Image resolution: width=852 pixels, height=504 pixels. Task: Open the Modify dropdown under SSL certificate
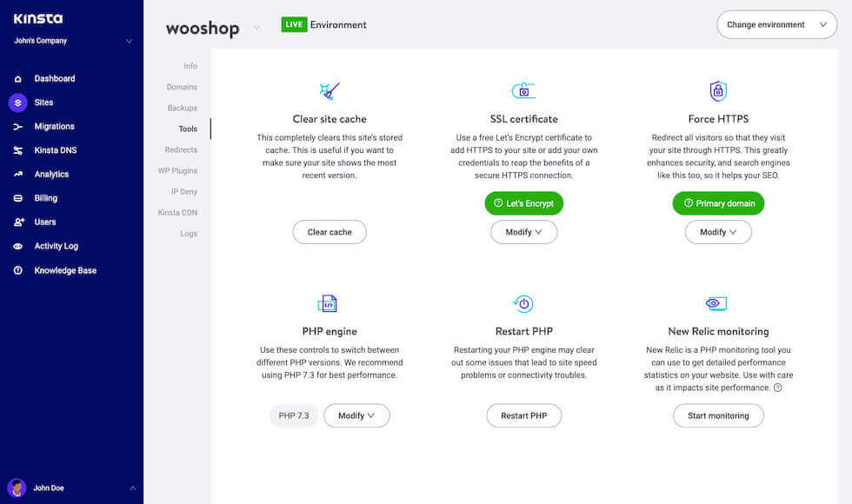point(523,232)
